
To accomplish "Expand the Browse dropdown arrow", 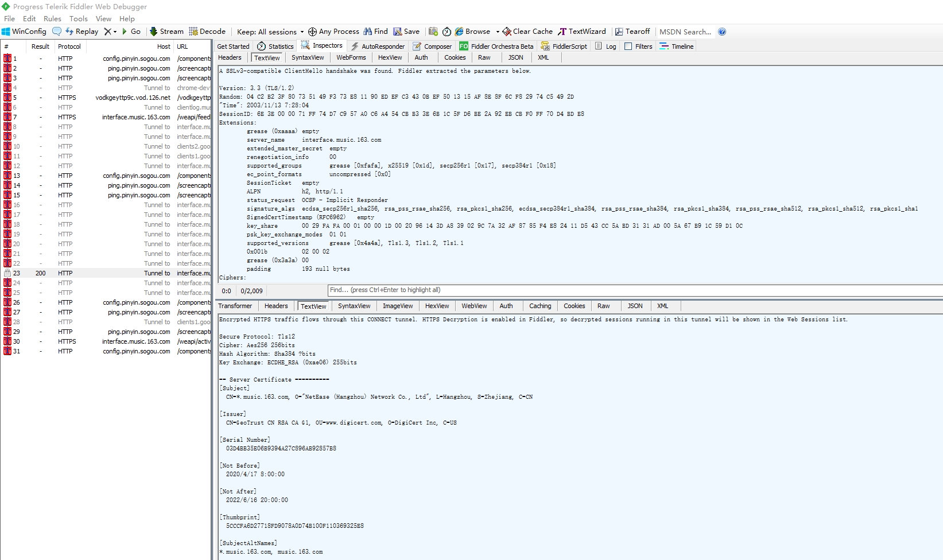I will 498,32.
